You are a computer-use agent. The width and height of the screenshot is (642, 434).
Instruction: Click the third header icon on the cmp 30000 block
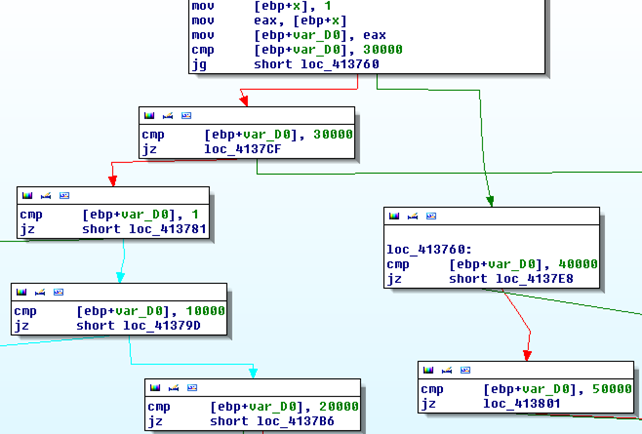[x=185, y=116]
